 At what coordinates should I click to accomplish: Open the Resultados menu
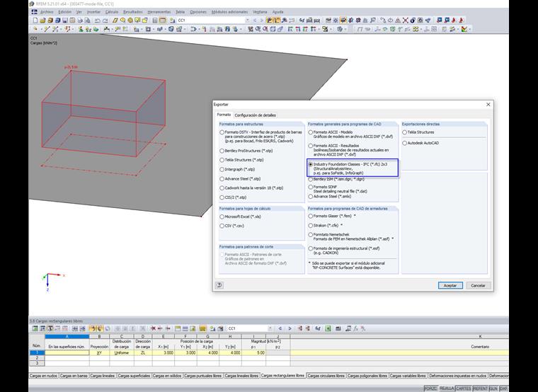click(x=133, y=12)
